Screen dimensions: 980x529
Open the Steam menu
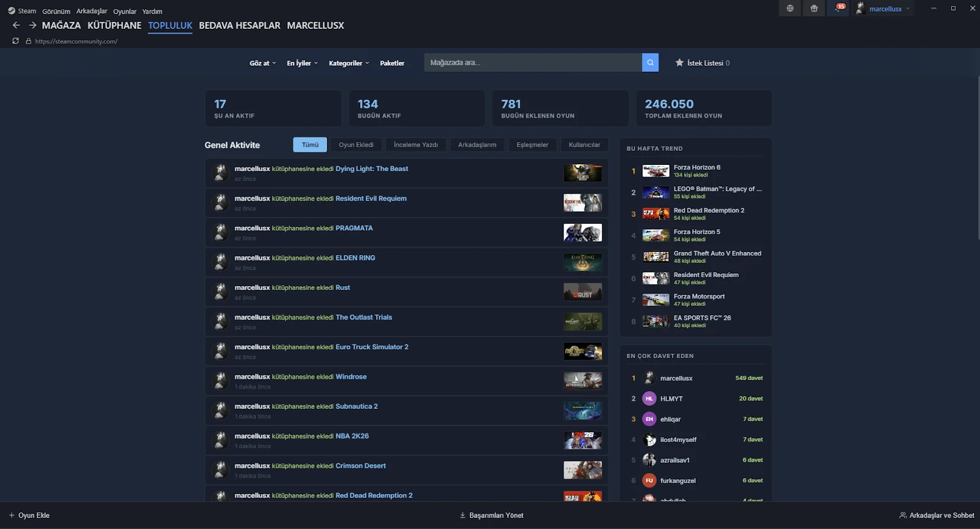click(27, 11)
